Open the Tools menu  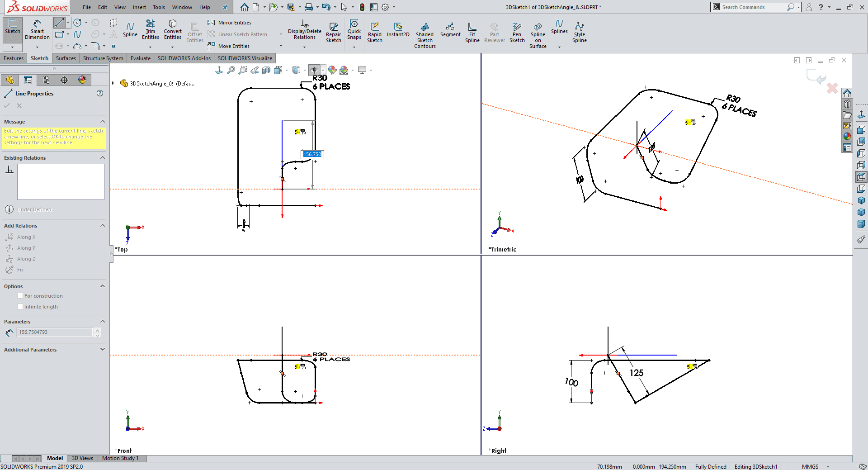159,7
